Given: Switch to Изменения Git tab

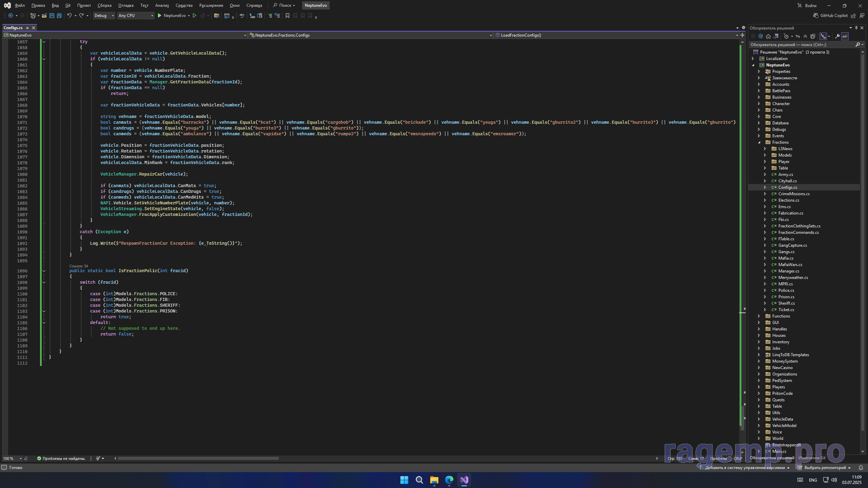Looking at the screenshot, I should pos(812,458).
